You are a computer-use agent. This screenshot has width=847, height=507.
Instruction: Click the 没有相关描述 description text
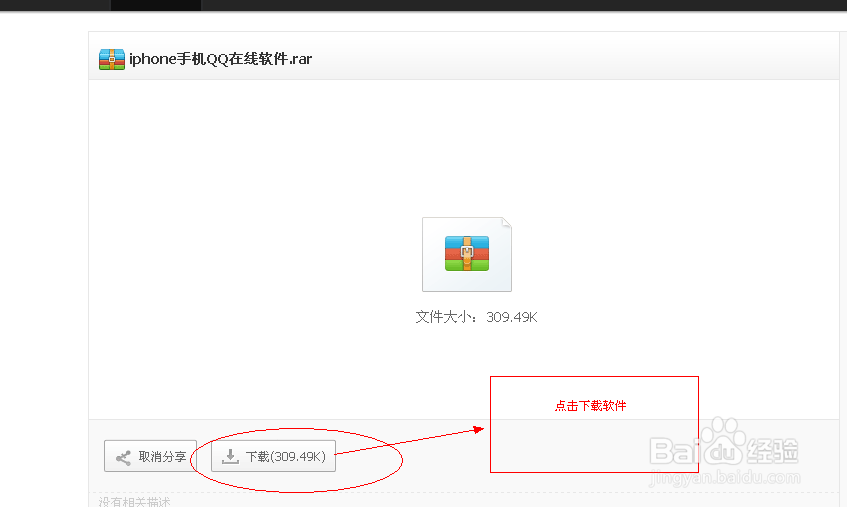135,502
